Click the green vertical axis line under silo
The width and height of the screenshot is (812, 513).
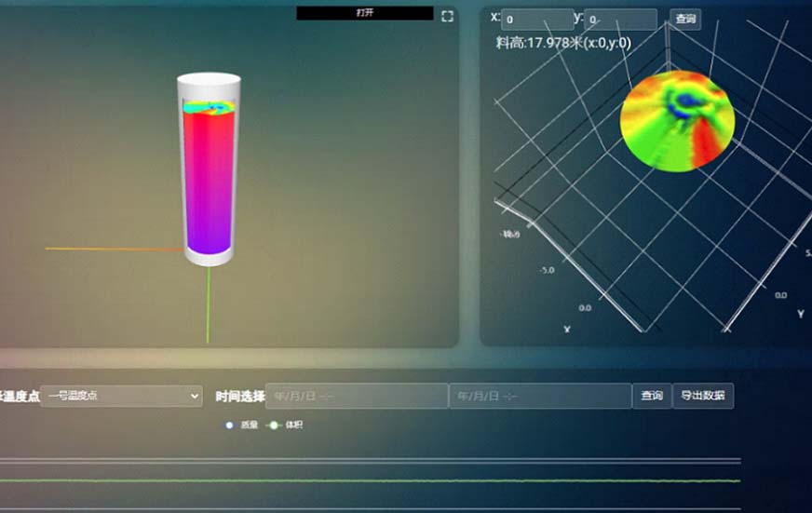tap(208, 307)
